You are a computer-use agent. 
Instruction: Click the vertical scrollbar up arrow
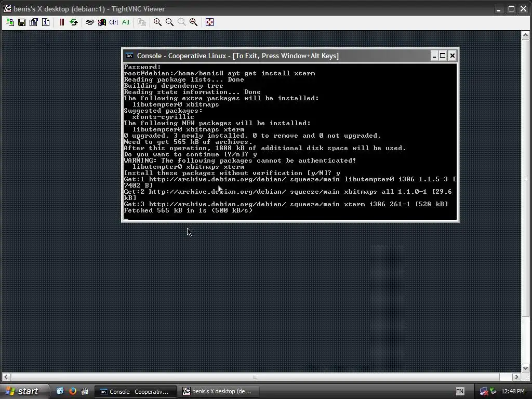pyautogui.click(x=526, y=35)
